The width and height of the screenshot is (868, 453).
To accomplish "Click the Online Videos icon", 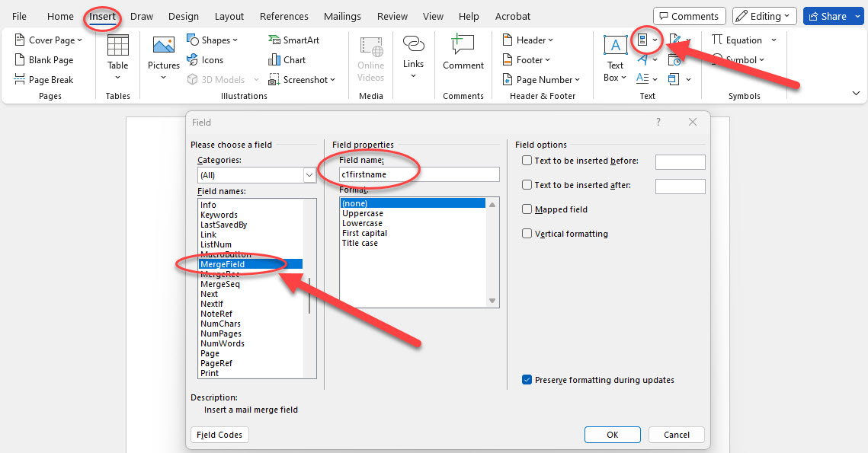I will (371, 47).
